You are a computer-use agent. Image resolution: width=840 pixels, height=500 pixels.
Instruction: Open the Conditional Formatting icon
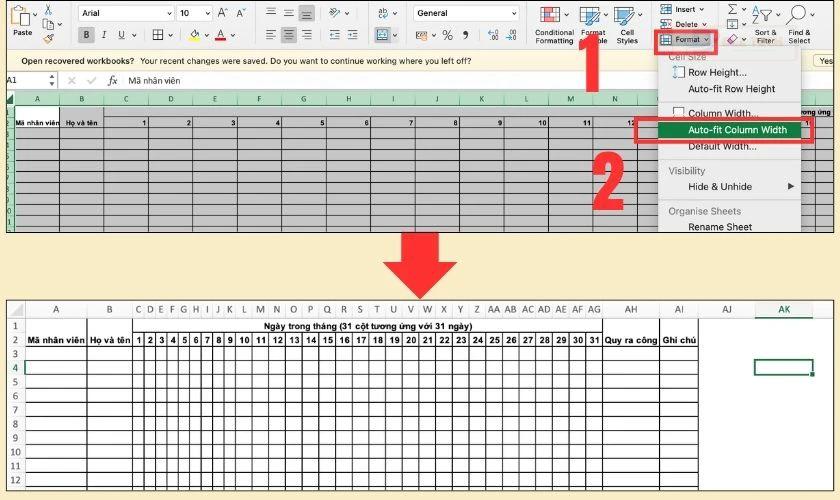550,14
